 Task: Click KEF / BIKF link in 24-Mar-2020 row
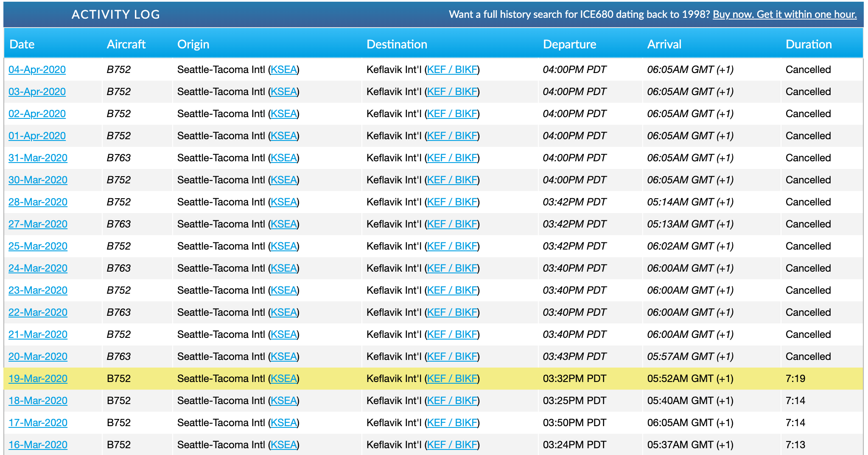click(452, 268)
